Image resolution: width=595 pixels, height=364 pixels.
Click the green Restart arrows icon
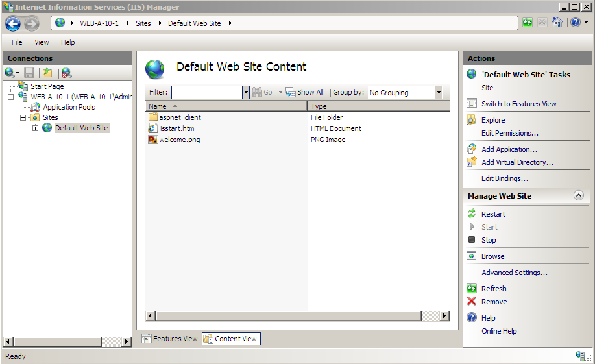pyautogui.click(x=471, y=213)
